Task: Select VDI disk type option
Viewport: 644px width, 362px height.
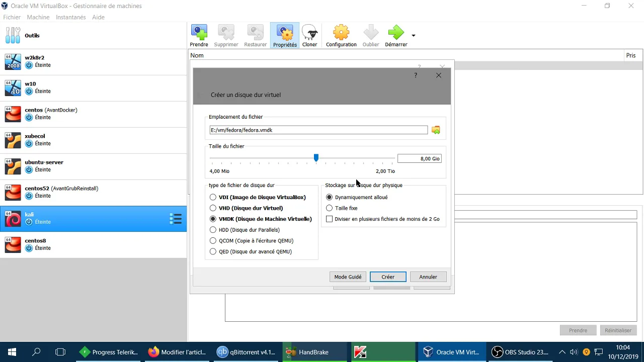Action: tap(258, 197)
